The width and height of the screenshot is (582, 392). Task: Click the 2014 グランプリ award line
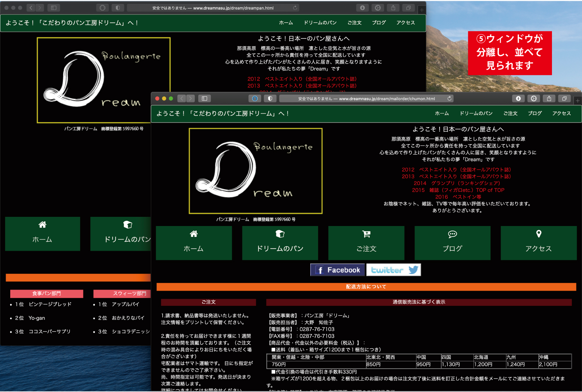(x=457, y=183)
